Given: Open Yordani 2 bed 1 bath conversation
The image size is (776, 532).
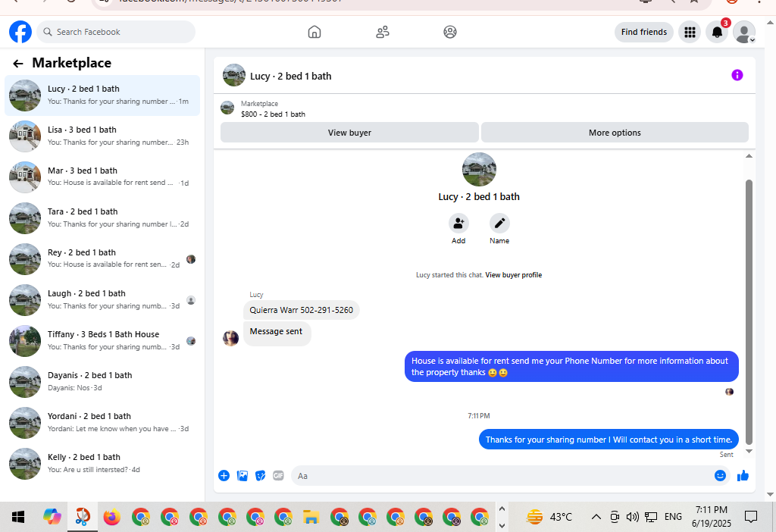Looking at the screenshot, I should [x=102, y=423].
